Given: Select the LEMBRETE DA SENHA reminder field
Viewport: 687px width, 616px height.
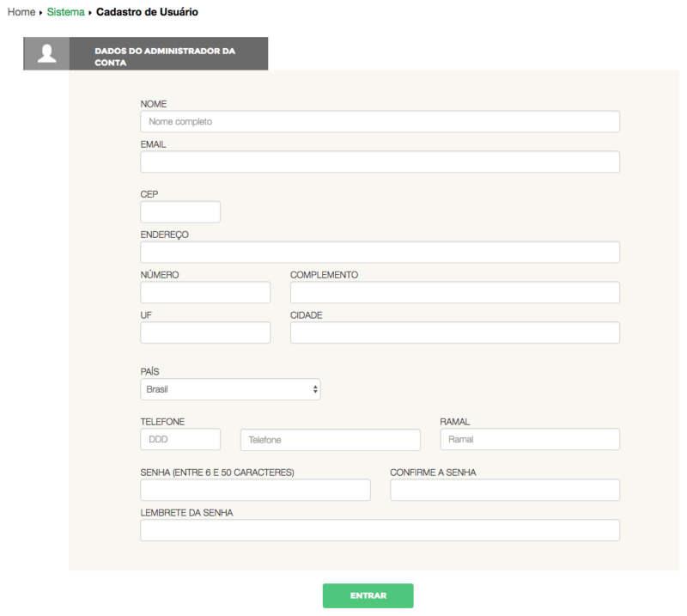Looking at the screenshot, I should (x=380, y=530).
